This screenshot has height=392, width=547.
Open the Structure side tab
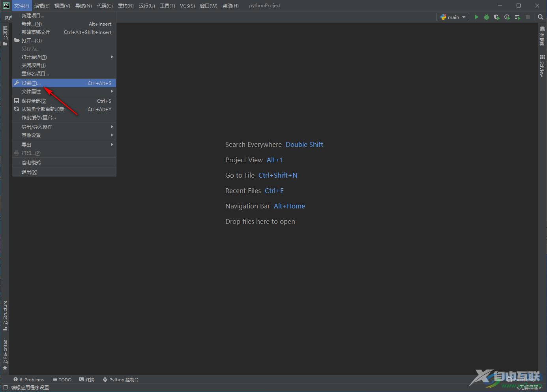coord(5,315)
